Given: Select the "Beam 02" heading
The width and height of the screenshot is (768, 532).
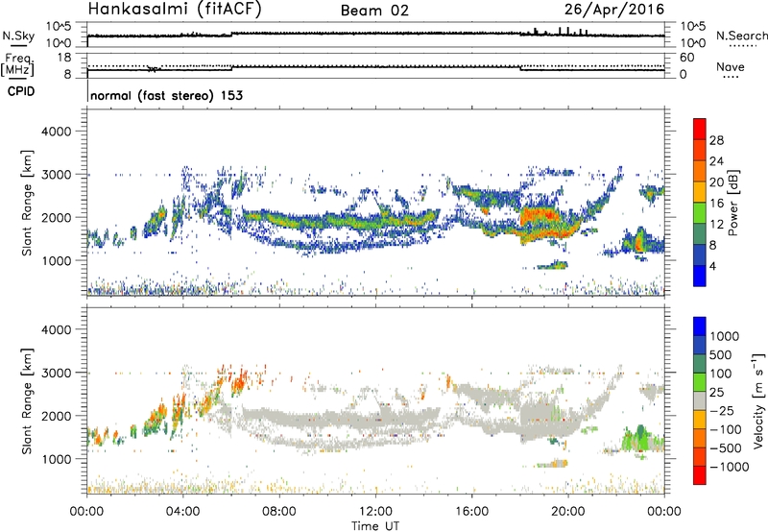Looking at the screenshot, I should 374,11.
